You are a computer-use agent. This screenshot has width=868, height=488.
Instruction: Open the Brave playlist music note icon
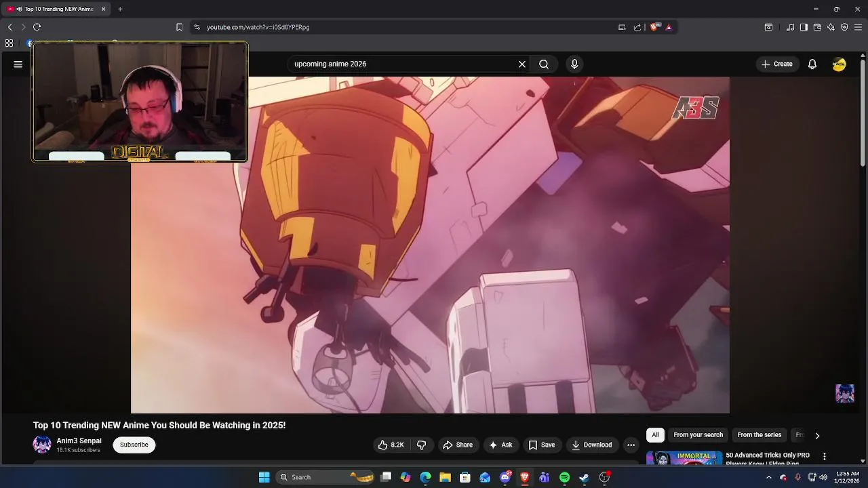(x=790, y=27)
